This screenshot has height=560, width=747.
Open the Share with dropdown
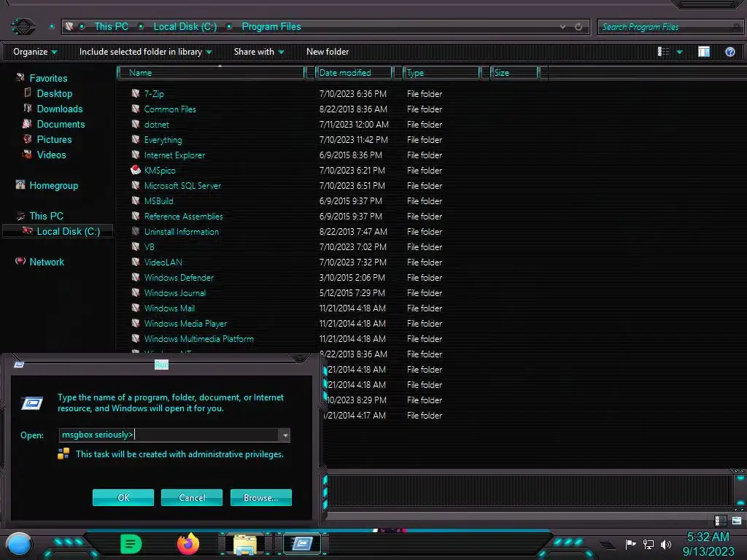[x=259, y=52]
